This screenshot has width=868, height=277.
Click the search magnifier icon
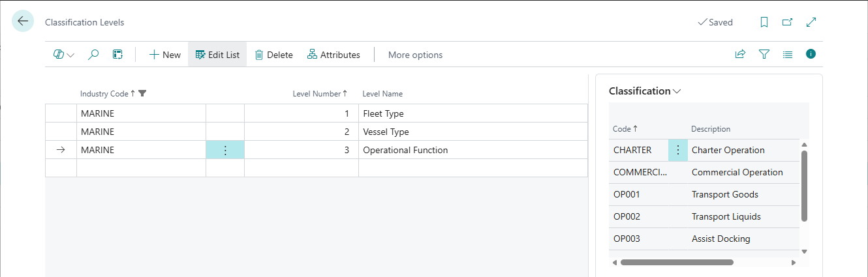(x=93, y=55)
